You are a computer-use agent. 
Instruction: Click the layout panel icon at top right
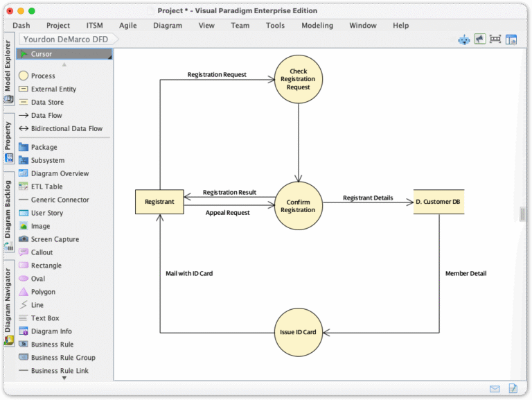[x=511, y=40]
